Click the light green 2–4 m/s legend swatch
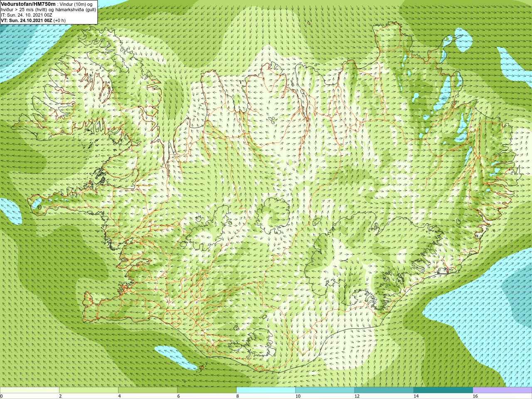This screenshot has width=532, height=399. pos(89,390)
